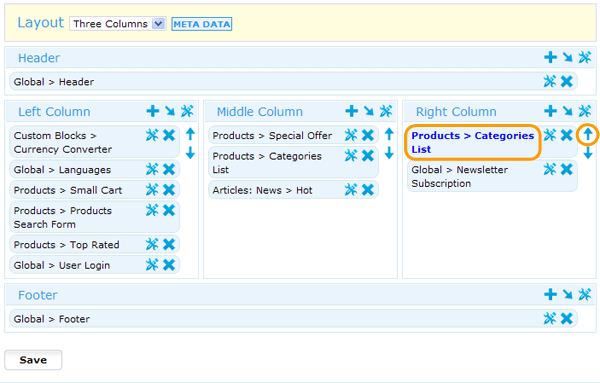600x383 pixels.
Task: Open Middle Column settings tools icon
Action: click(386, 111)
